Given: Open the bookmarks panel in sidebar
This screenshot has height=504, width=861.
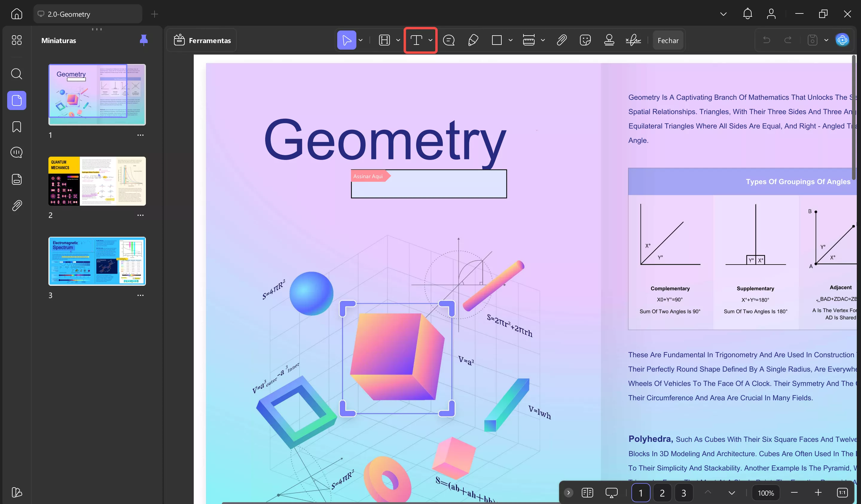Looking at the screenshot, I should click(x=16, y=127).
